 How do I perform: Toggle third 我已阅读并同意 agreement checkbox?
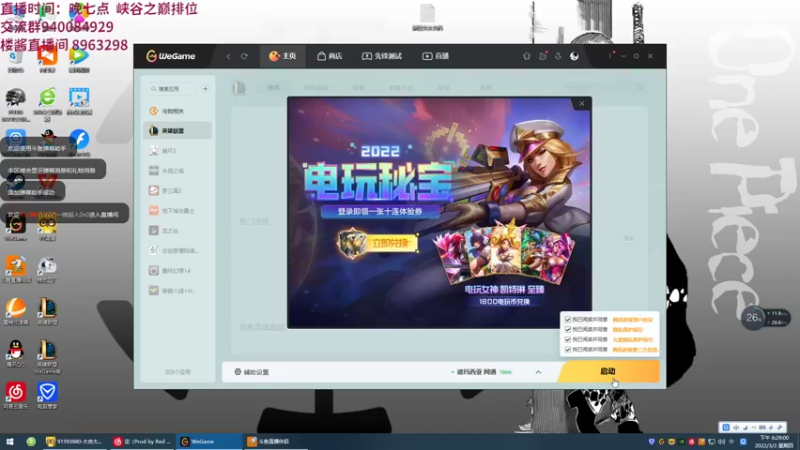[567, 339]
